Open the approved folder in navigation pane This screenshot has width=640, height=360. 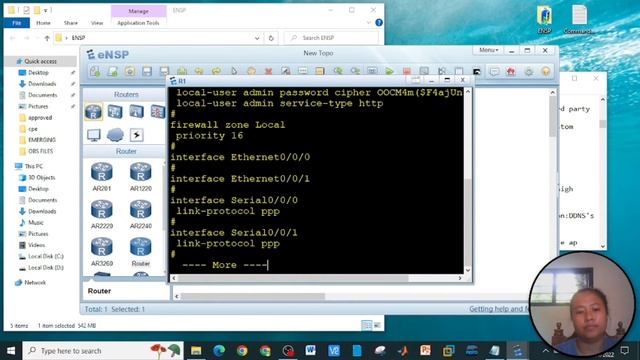(40, 118)
